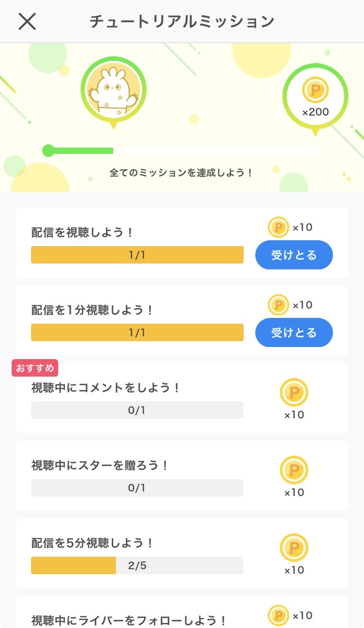Tap coin icon of 配信を1分視聴しよう mission
The height and width of the screenshot is (628, 364).
click(x=278, y=305)
